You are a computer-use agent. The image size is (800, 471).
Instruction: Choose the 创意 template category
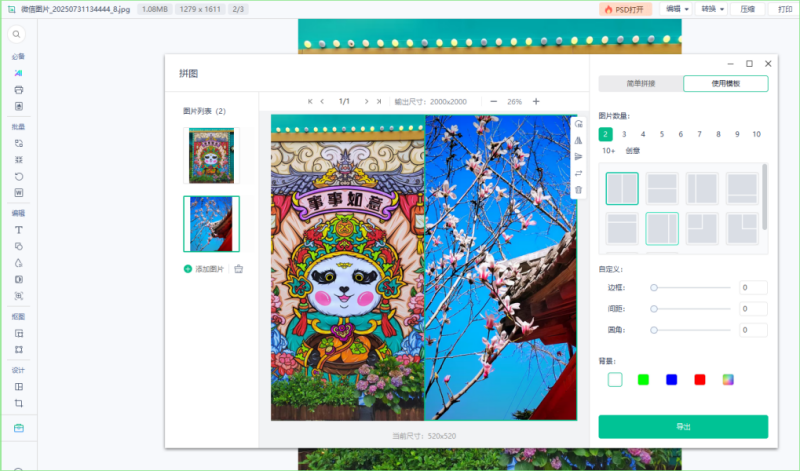633,151
